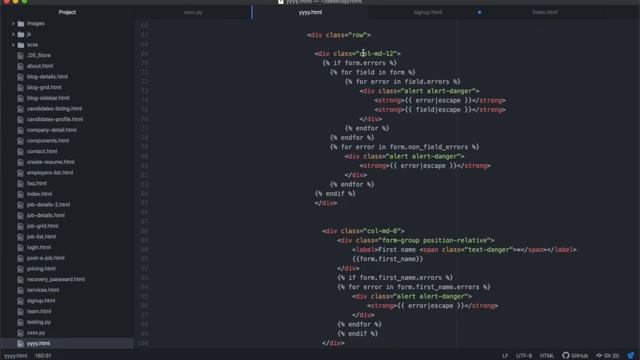The height and width of the screenshot is (360, 640).
Task: Switch to the index.html tab
Action: click(x=545, y=12)
